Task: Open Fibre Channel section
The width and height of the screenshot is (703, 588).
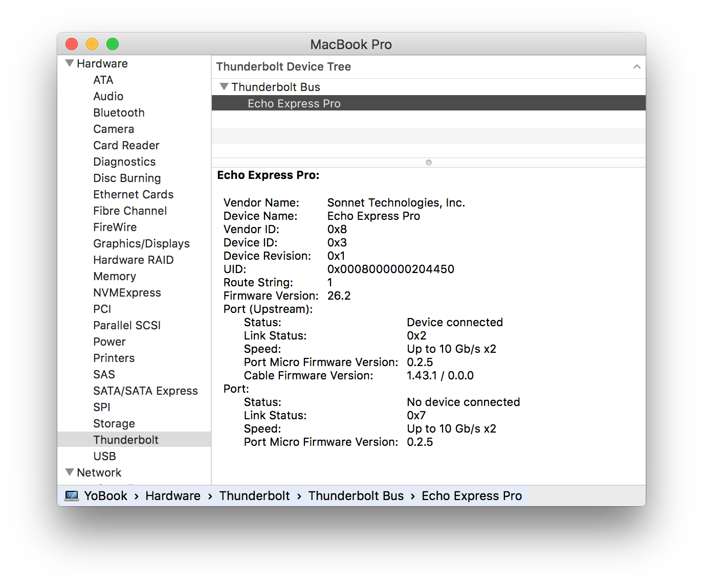Action: (130, 211)
